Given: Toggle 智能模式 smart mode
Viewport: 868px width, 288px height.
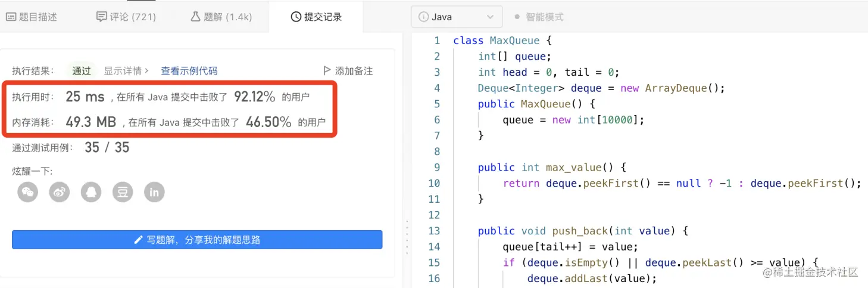Looking at the screenshot, I should click(539, 17).
